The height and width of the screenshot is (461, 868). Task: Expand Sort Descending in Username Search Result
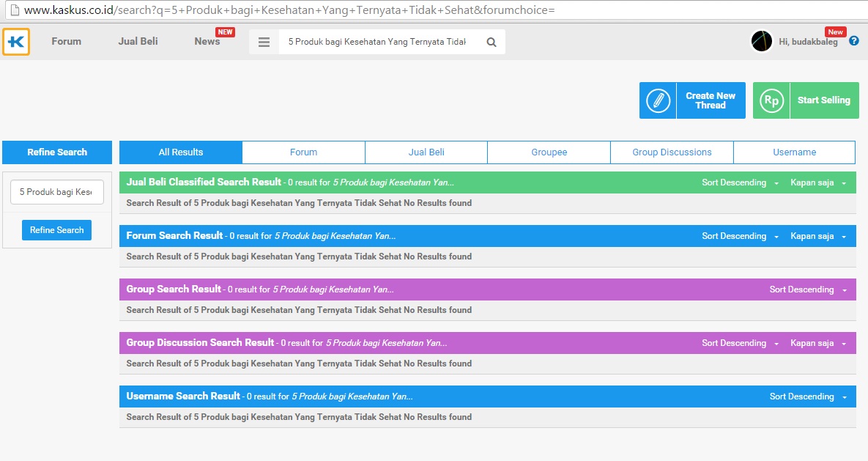coord(808,397)
